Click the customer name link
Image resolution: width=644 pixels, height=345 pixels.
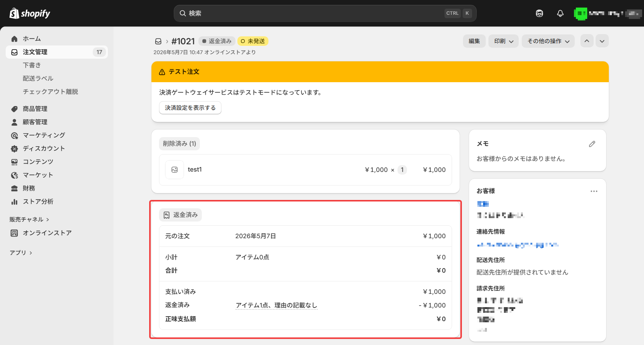(483, 204)
